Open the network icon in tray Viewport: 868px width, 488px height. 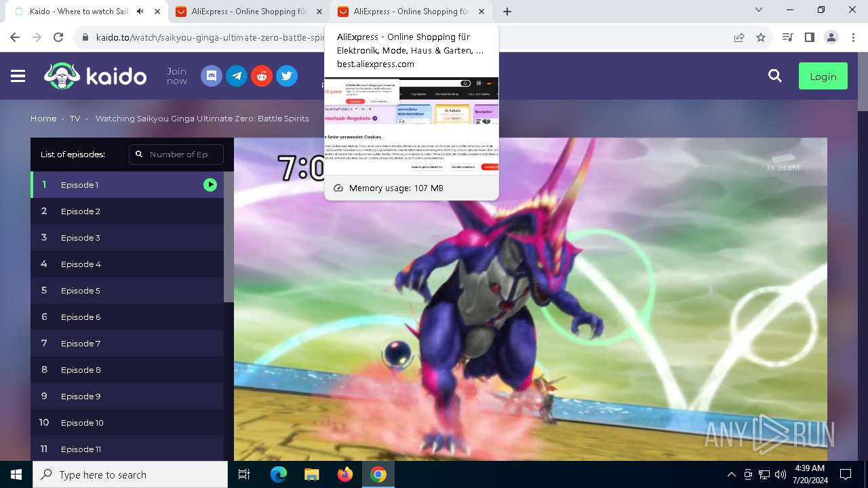[764, 474]
